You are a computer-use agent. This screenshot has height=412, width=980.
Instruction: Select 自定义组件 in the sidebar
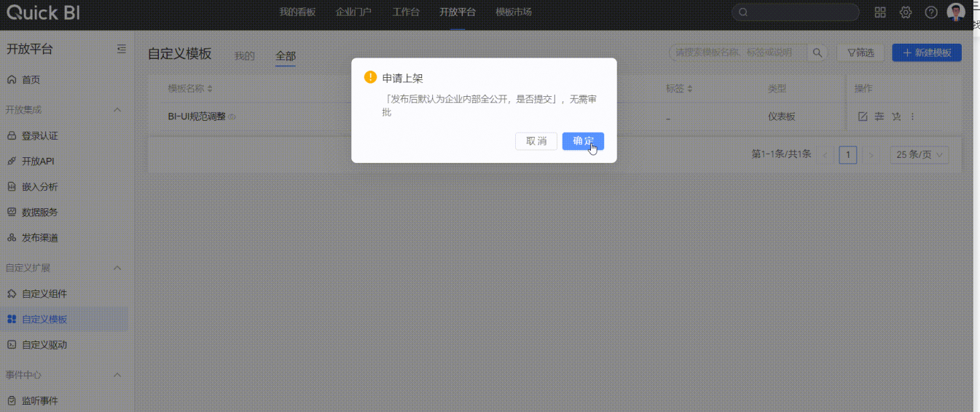coord(44,293)
